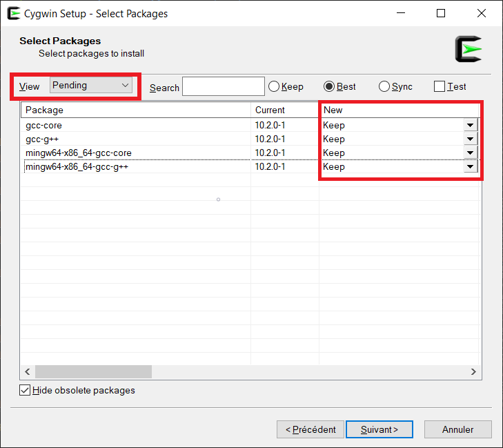The image size is (503, 448).
Task: Focus the Search text field
Action: click(224, 86)
